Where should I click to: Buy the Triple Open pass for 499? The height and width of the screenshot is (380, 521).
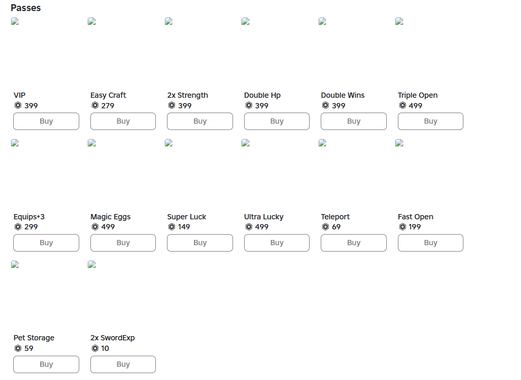point(430,121)
